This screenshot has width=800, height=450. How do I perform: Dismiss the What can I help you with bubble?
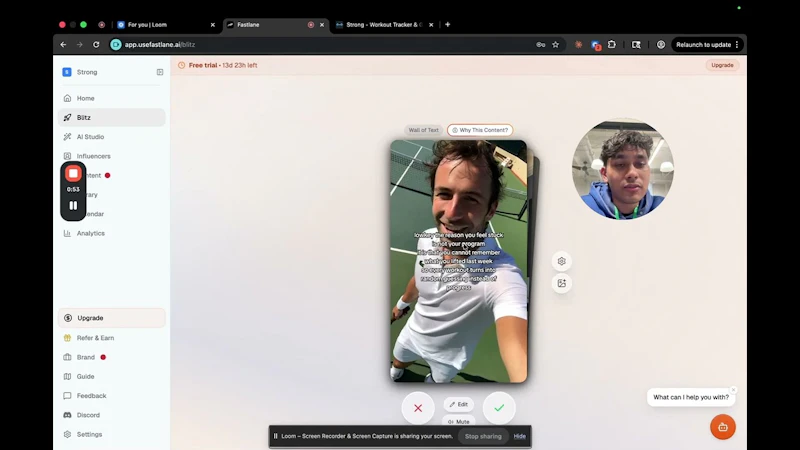pos(733,390)
